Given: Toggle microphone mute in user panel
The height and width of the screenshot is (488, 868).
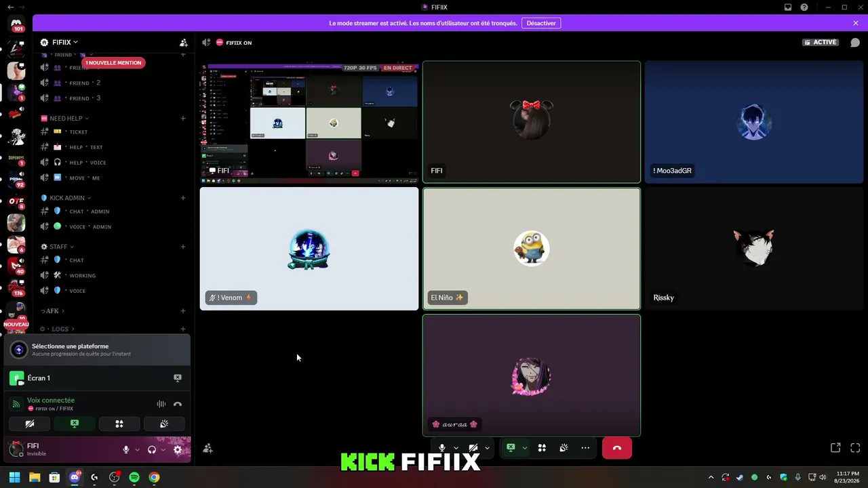Looking at the screenshot, I should pos(126,449).
